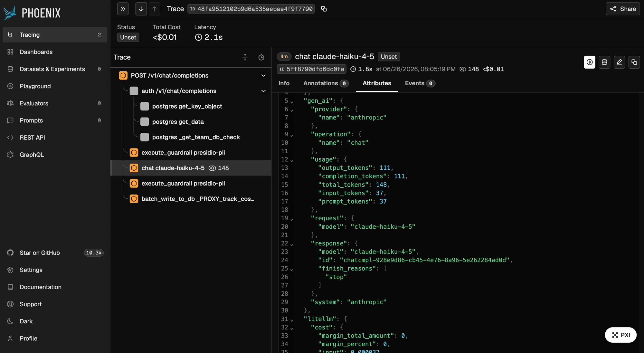Open the Evaluators page
This screenshot has width=644, height=353.
tap(55, 103)
